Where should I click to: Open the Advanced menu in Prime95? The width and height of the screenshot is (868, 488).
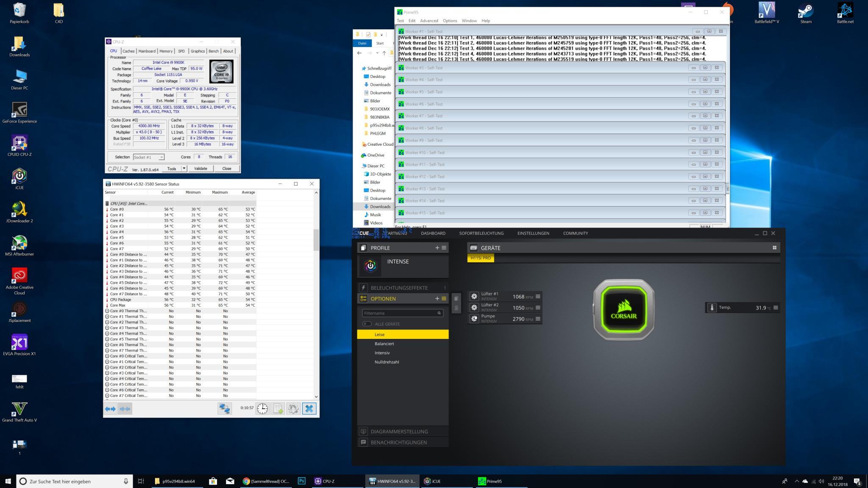point(429,21)
